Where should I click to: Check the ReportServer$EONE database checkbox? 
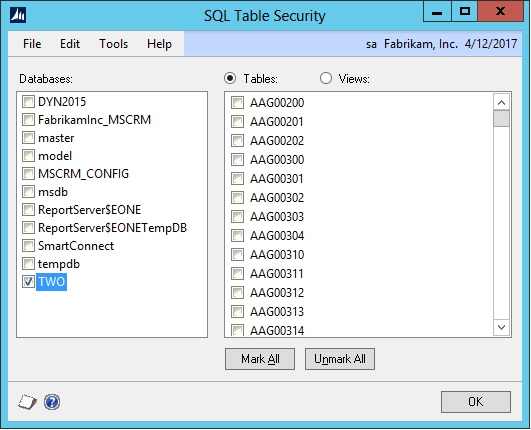(x=28, y=210)
